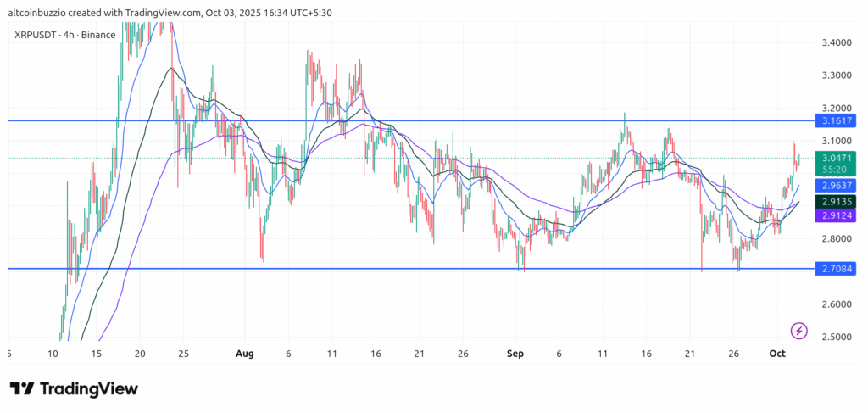This screenshot has width=868, height=413.
Task: Click the green 3.0471 current price label
Action: 836,158
